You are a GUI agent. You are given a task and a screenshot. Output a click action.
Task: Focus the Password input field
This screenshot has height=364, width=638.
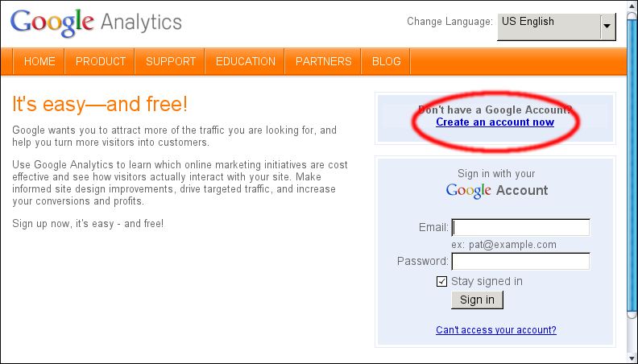[520, 261]
